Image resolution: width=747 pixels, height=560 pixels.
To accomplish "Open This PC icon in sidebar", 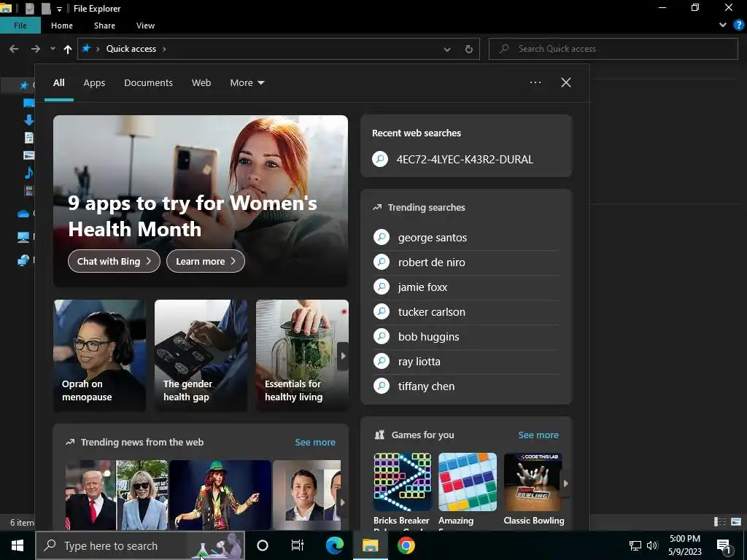I will coord(23,237).
